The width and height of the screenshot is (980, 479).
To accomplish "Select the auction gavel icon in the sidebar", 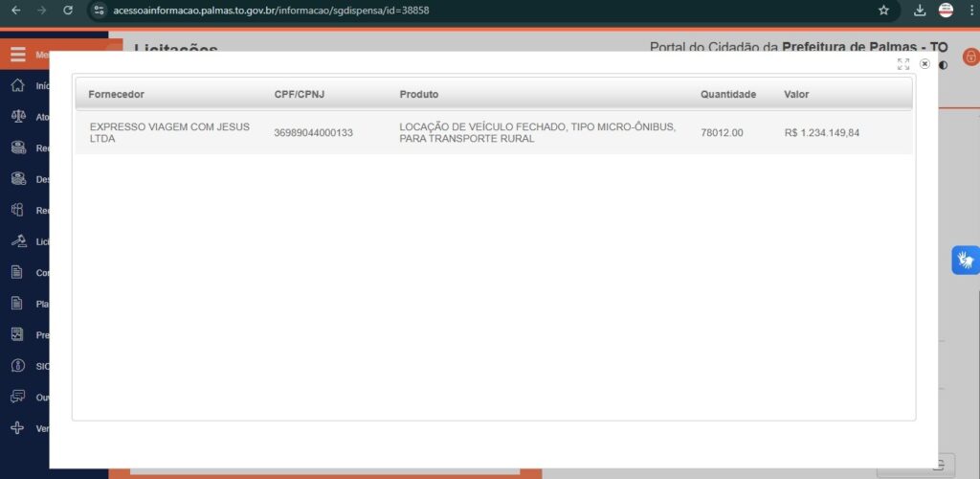I will (x=17, y=241).
